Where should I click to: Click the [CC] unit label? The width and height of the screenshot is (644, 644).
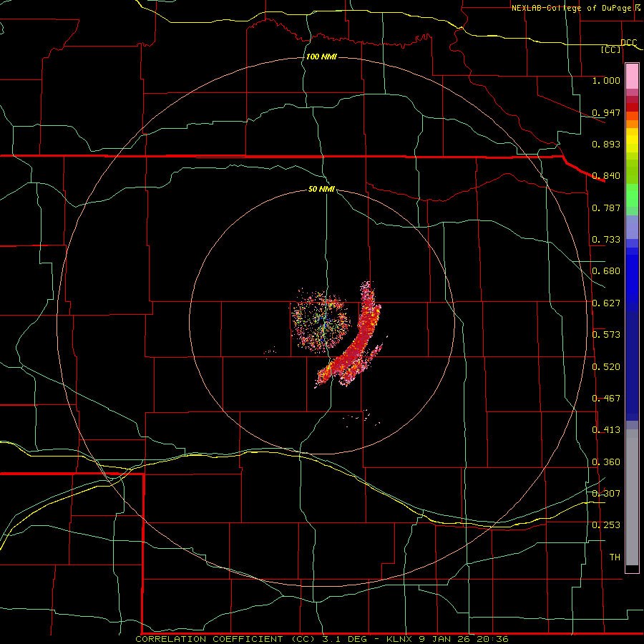pos(611,49)
